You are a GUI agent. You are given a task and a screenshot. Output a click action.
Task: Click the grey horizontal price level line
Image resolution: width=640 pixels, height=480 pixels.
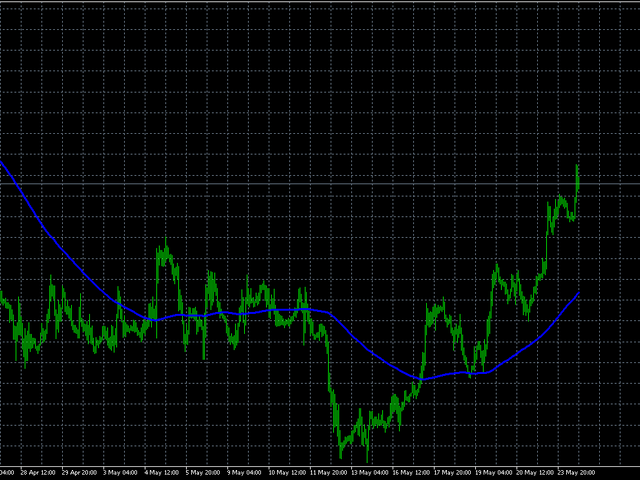pyautogui.click(x=320, y=184)
